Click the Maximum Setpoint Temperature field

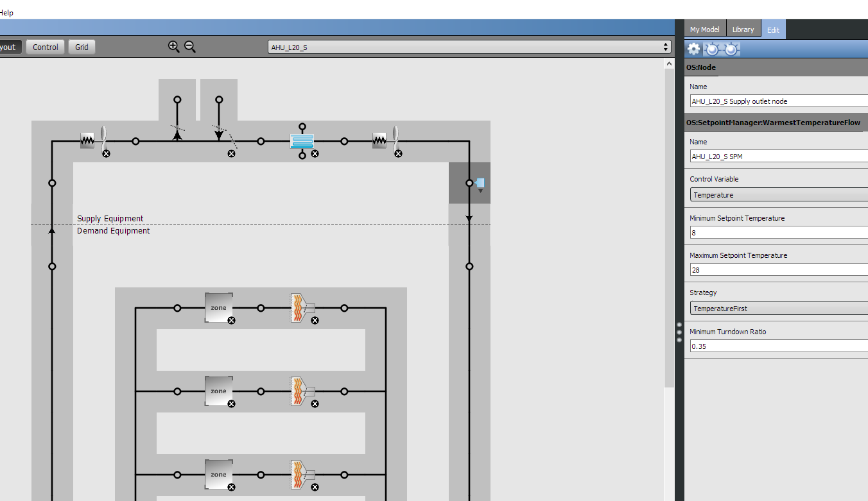(779, 269)
